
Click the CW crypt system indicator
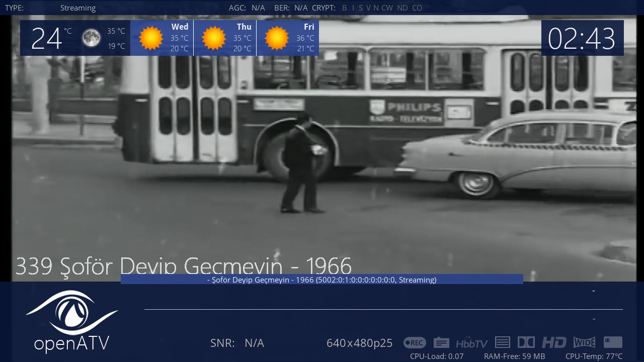coord(387,8)
